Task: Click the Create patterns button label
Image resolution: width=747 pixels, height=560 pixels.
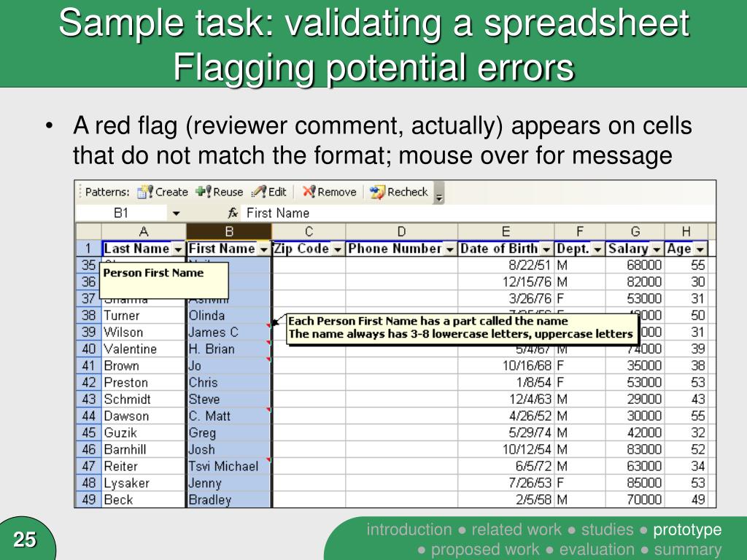Action: pos(171,192)
